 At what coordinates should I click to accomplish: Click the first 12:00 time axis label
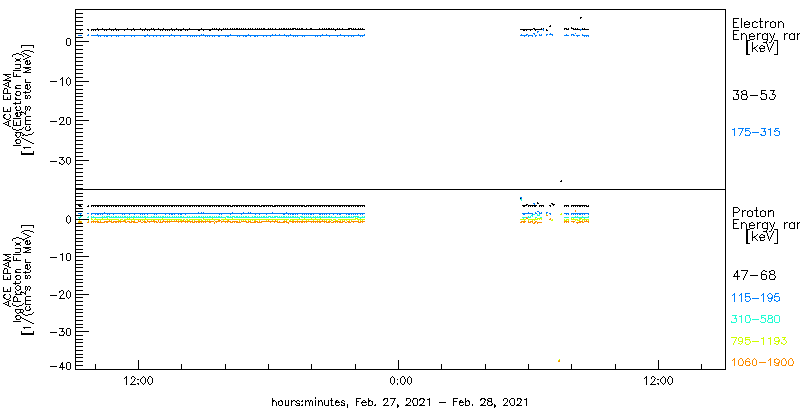point(138,381)
